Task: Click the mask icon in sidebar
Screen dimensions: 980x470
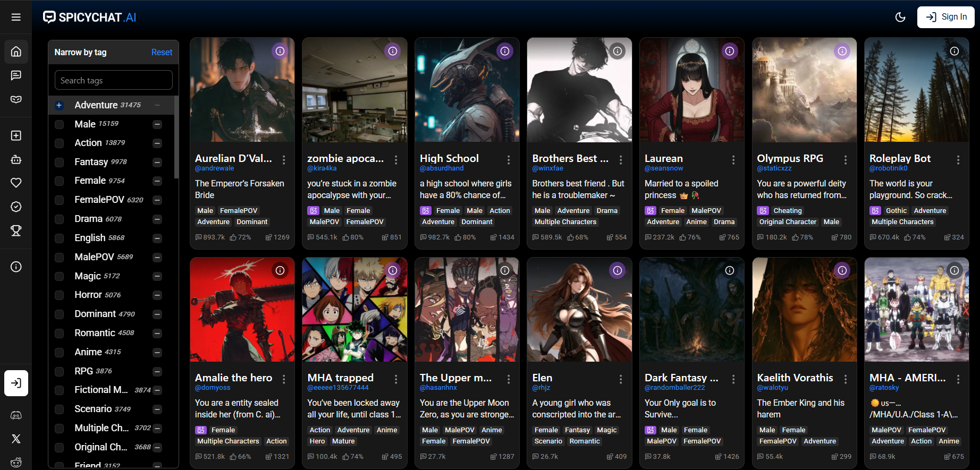Action: [16, 99]
